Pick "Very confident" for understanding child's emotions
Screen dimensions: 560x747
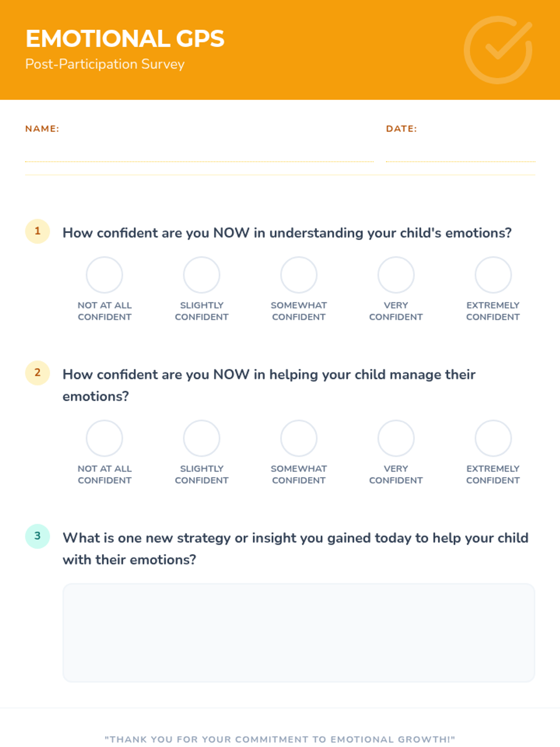[396, 275]
